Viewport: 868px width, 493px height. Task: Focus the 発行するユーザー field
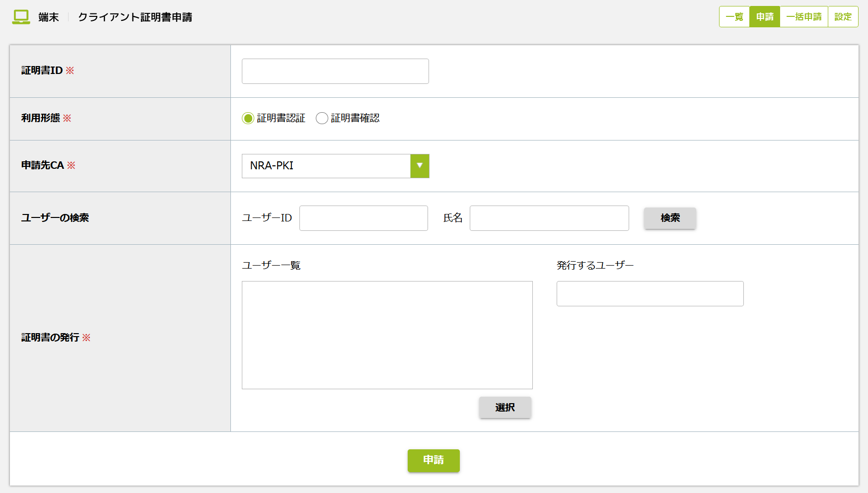650,293
